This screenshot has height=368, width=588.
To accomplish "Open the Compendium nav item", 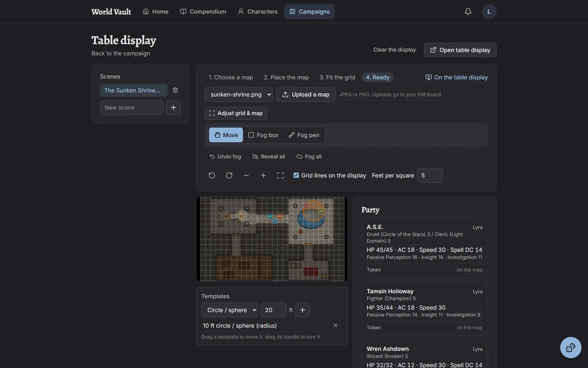I will [203, 11].
